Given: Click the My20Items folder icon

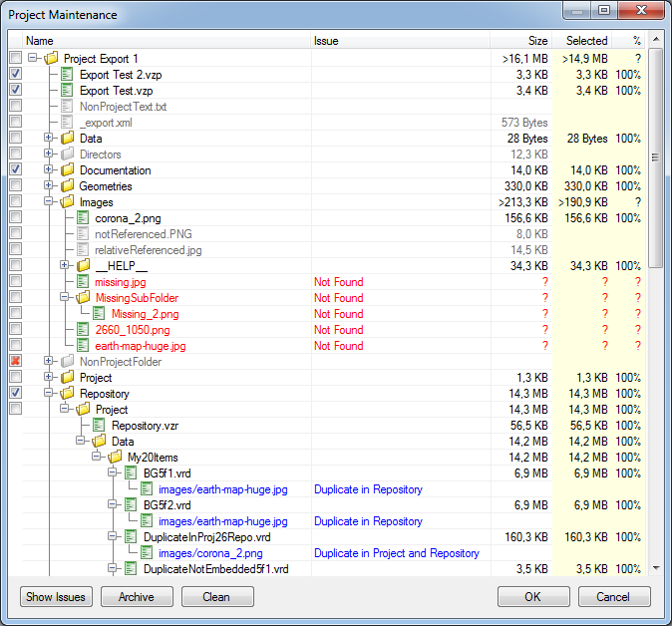Looking at the screenshot, I should (116, 458).
